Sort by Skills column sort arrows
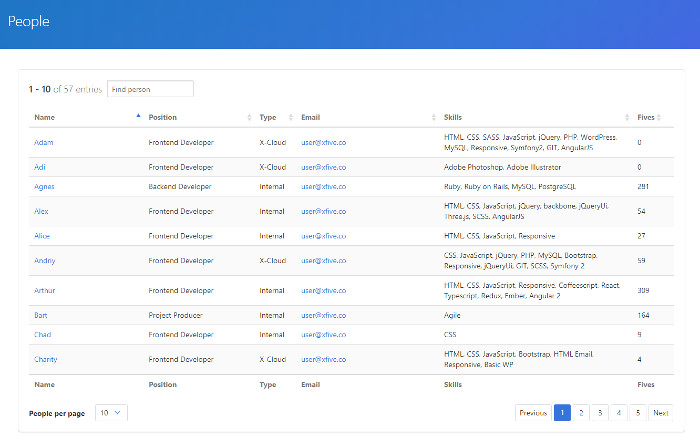The height and width of the screenshot is (438, 700). pos(627,117)
